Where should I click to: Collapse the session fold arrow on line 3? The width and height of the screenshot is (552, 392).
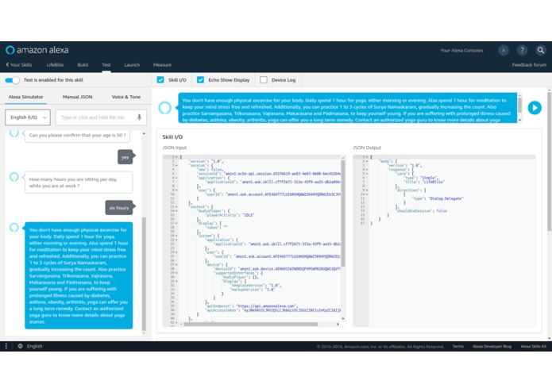(x=176, y=165)
